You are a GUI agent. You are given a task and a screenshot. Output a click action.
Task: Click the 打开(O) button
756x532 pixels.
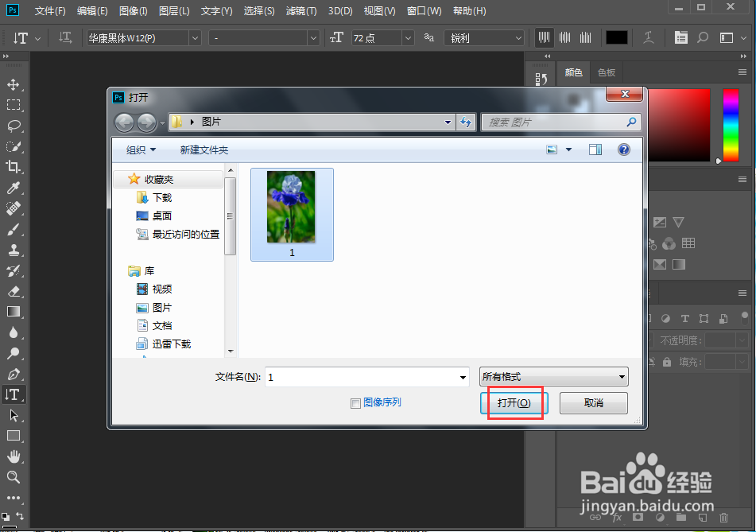pos(514,402)
